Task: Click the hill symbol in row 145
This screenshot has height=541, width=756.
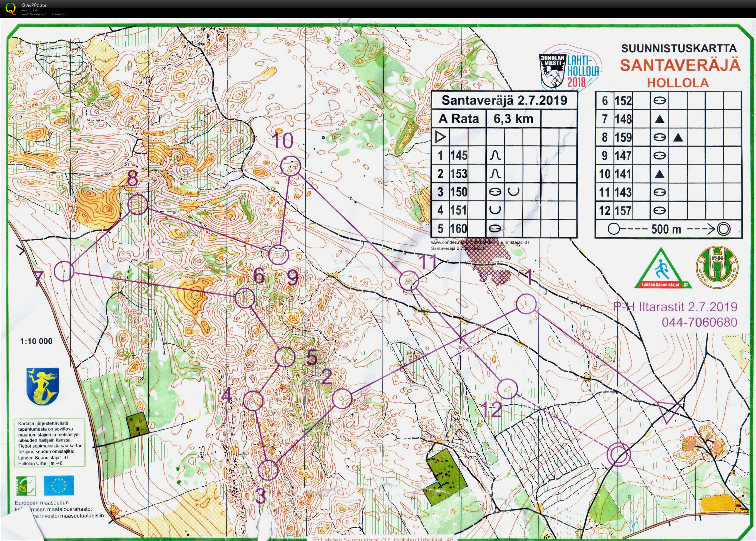Action: coord(495,156)
